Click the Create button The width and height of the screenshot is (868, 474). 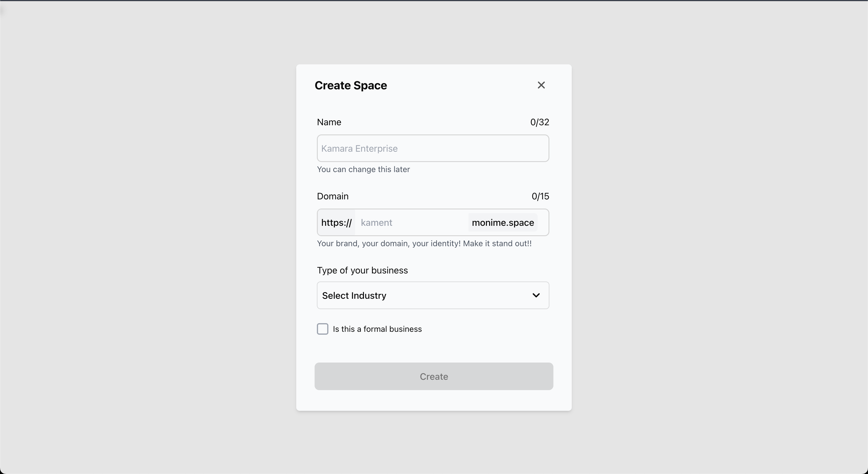click(434, 376)
